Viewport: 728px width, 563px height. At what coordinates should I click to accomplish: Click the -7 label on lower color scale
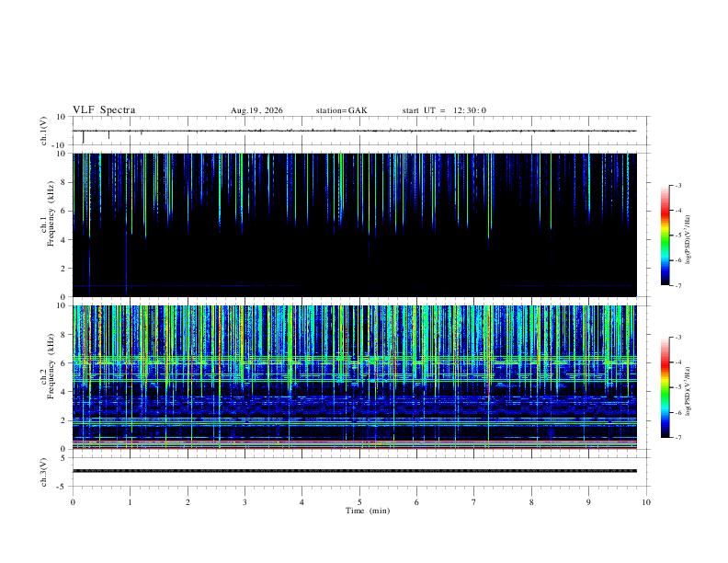point(678,438)
